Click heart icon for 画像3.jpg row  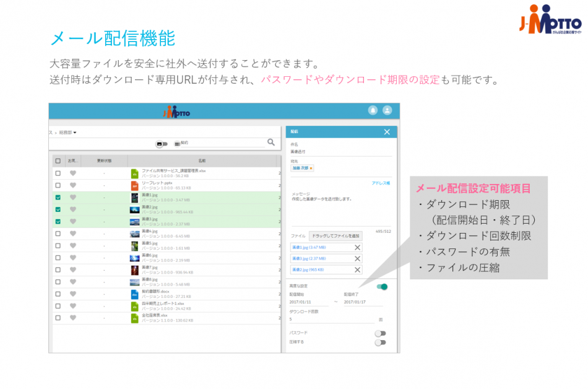[x=73, y=221]
